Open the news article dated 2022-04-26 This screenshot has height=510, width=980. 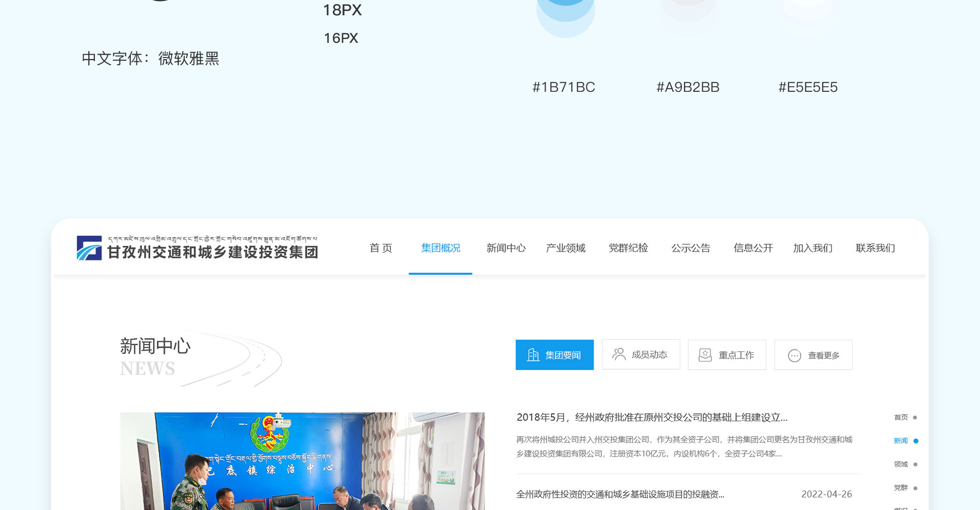tap(620, 494)
